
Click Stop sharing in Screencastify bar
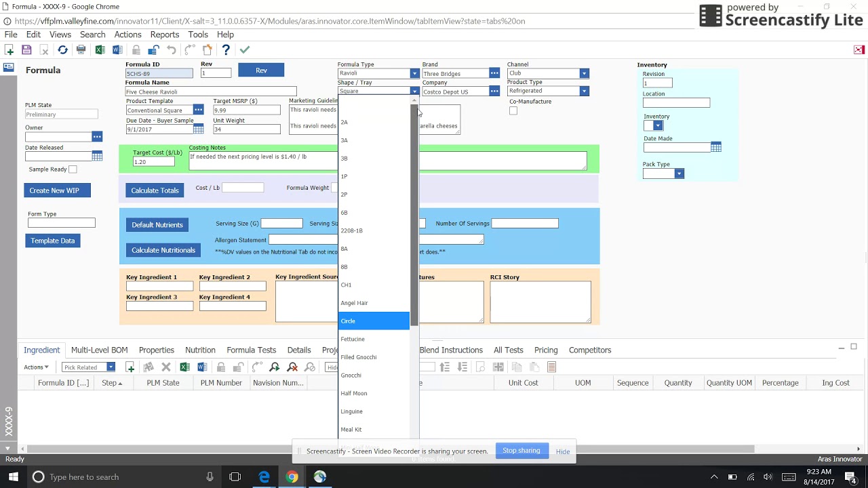click(x=521, y=451)
